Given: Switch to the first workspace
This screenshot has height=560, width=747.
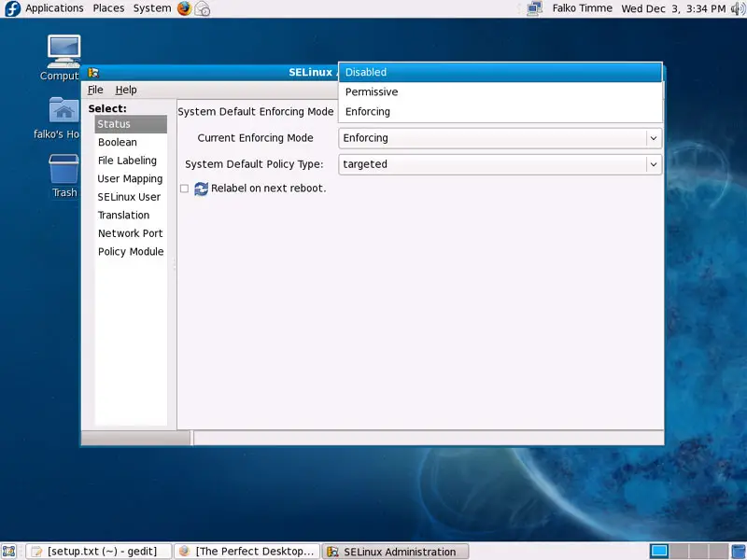Looking at the screenshot, I should click(x=659, y=552).
